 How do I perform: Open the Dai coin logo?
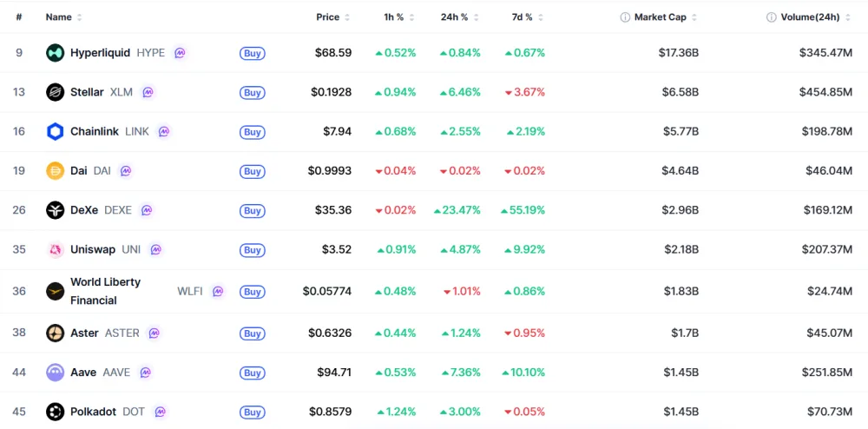(x=56, y=171)
